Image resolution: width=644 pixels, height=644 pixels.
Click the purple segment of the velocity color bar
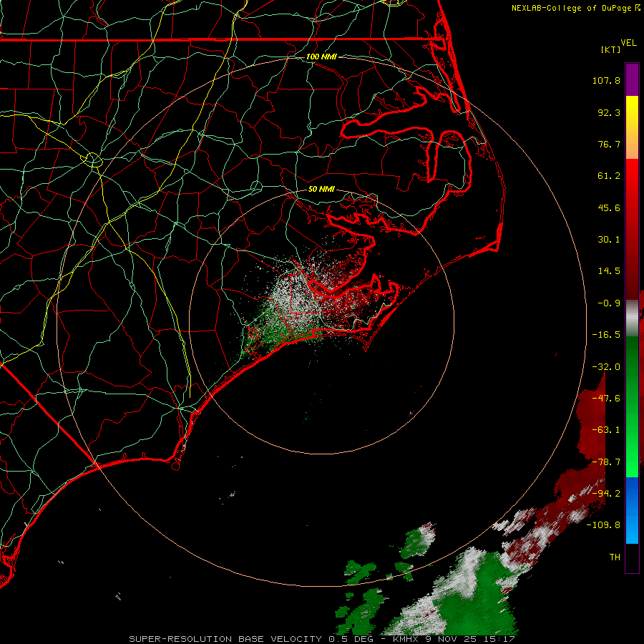click(x=632, y=79)
